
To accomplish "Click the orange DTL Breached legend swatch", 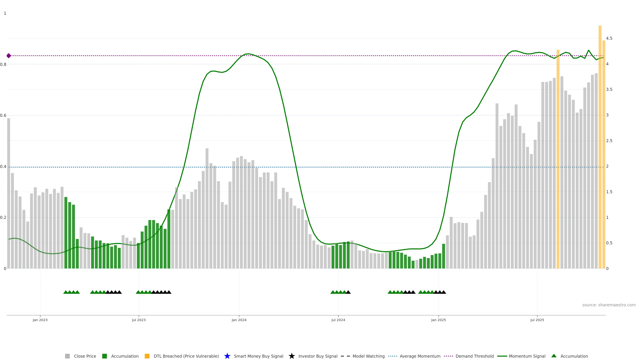I will click(x=147, y=356).
